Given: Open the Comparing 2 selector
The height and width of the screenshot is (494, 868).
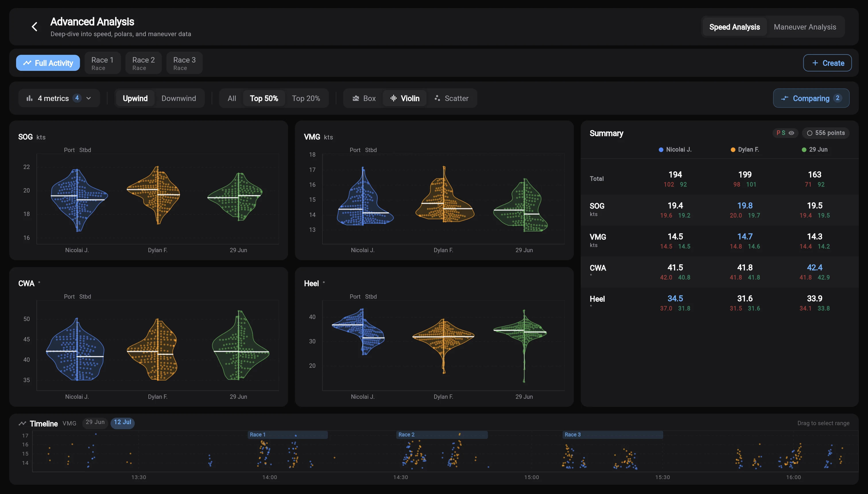Looking at the screenshot, I should (x=811, y=98).
